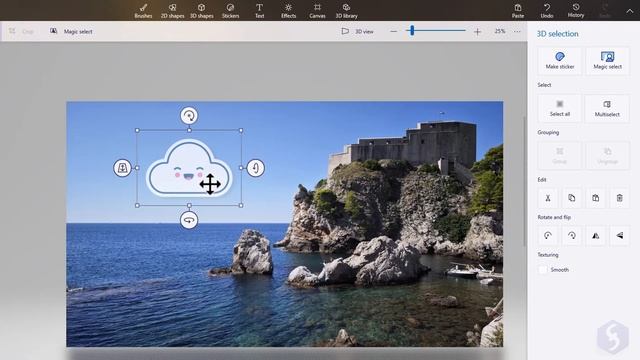640x360 pixels.
Task: Open the Stickers tab
Action: tap(230, 11)
